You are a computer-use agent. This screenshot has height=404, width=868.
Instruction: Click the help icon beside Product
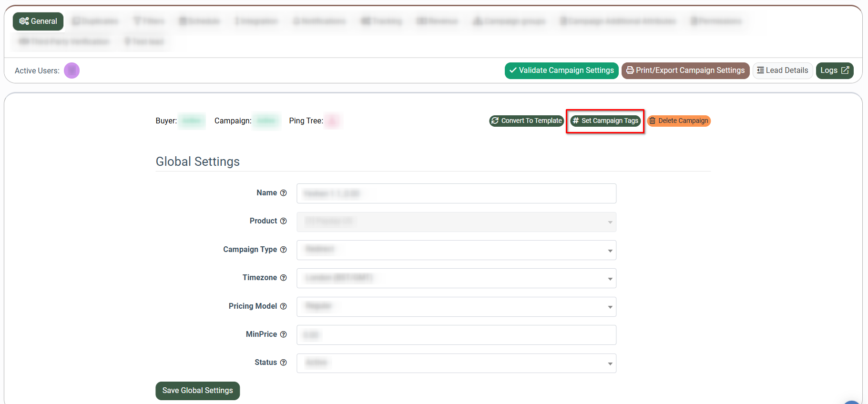283,221
